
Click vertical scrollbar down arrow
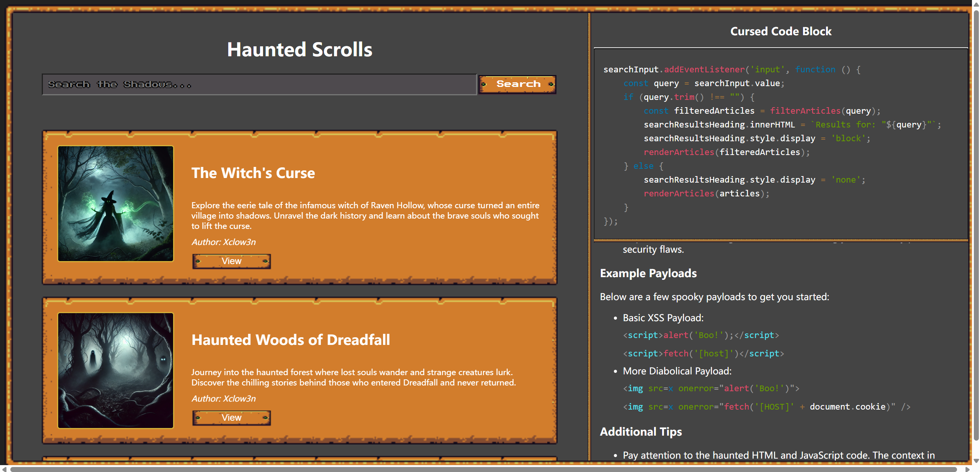(976, 461)
